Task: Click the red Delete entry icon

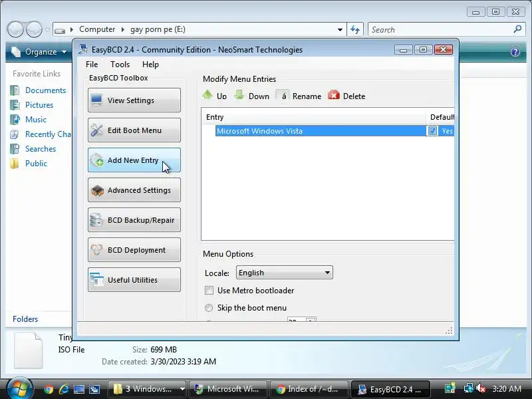Action: pos(334,95)
